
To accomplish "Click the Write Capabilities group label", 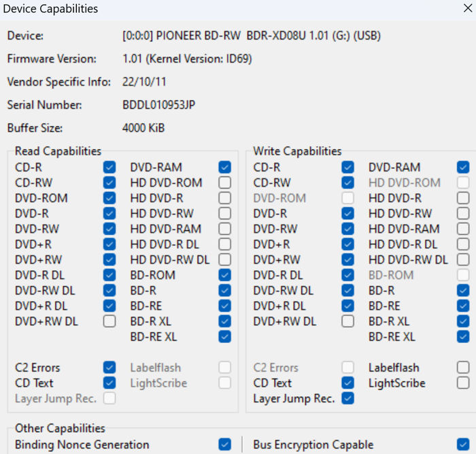I will click(x=298, y=151).
